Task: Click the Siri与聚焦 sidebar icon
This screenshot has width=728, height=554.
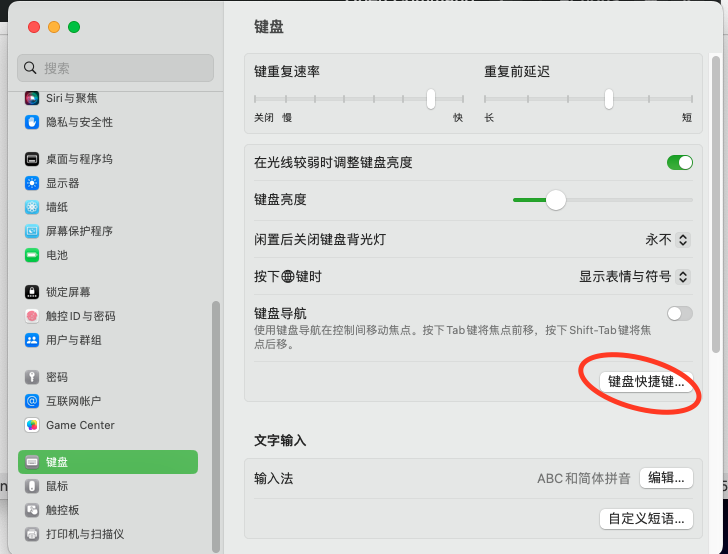Action: (x=32, y=98)
